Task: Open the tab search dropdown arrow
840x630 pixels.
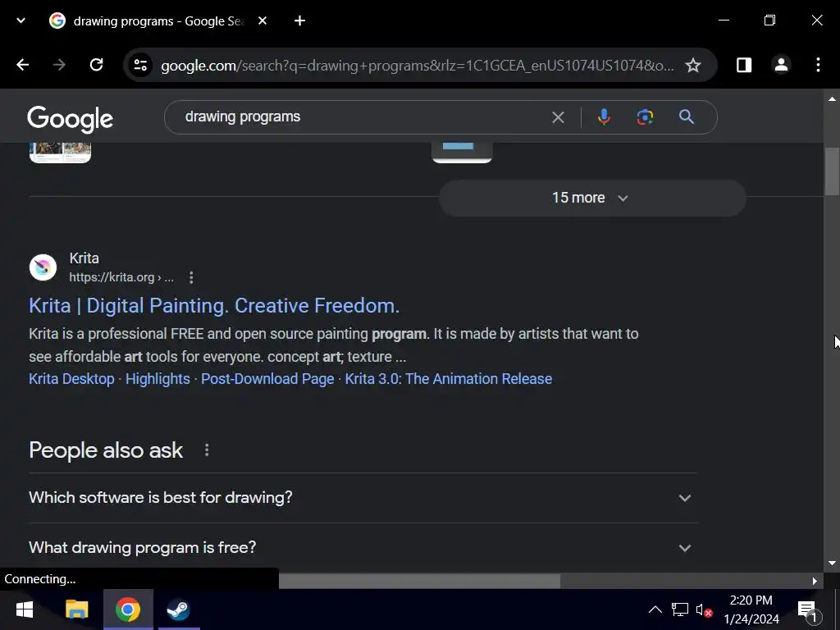Action: click(21, 21)
